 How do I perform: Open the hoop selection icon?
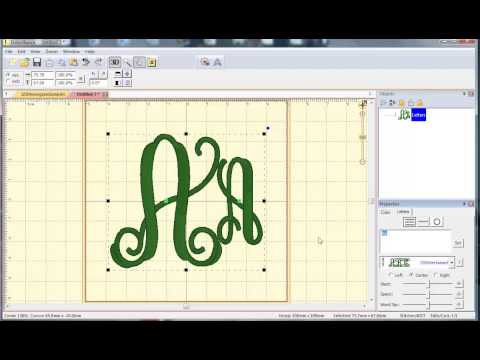tap(152, 63)
